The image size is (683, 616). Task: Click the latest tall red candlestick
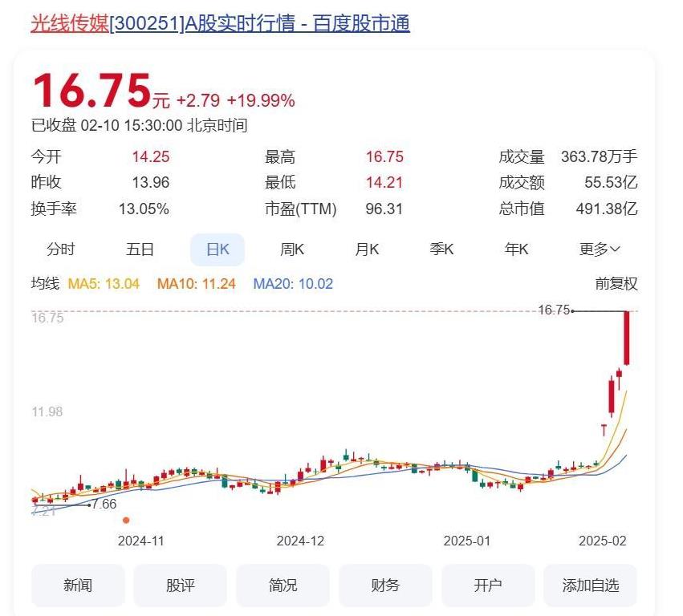pyautogui.click(x=627, y=338)
